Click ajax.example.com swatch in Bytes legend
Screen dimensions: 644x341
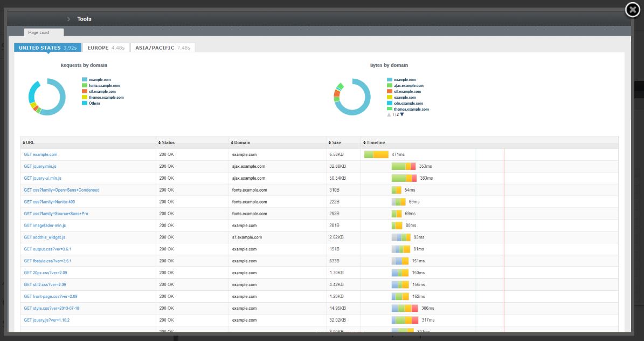389,86
